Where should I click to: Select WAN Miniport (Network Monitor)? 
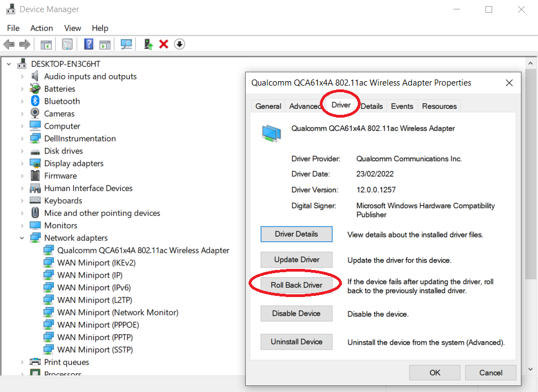point(118,312)
